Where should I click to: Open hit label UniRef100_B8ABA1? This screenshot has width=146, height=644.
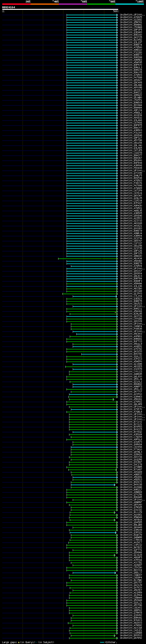131,25
